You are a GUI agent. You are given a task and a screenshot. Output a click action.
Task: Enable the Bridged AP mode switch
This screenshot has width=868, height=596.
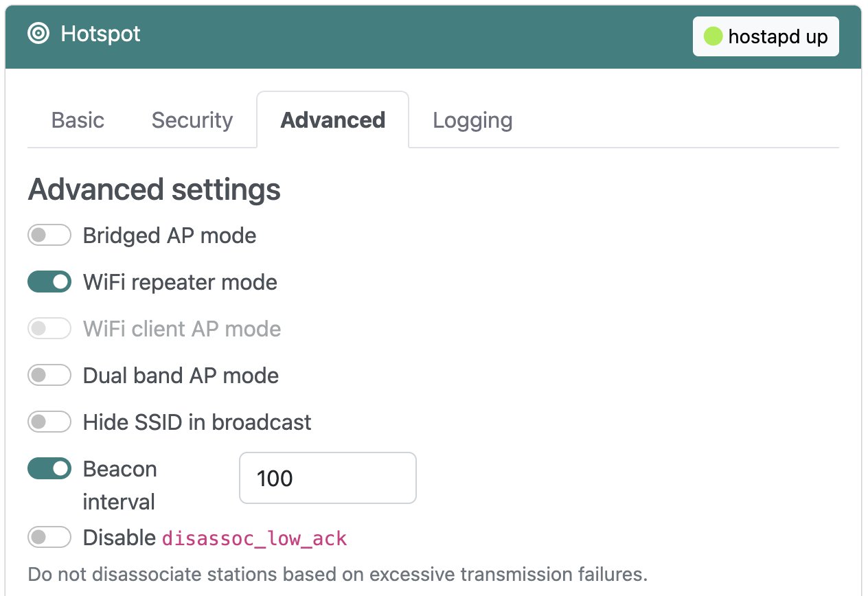pyautogui.click(x=49, y=236)
